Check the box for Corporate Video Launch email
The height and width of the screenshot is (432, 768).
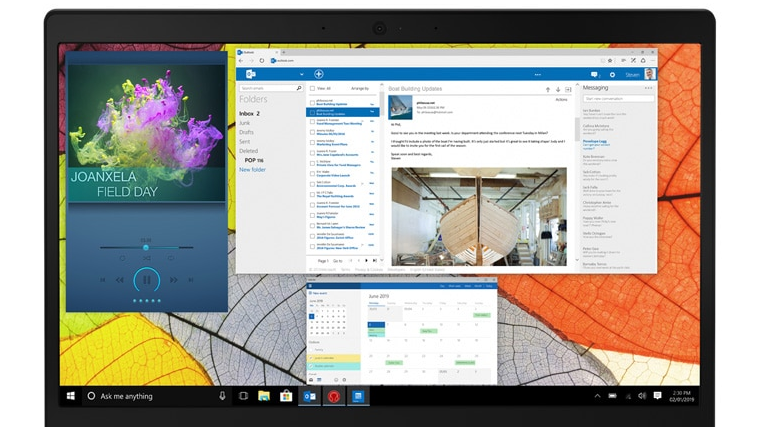pyautogui.click(x=312, y=173)
